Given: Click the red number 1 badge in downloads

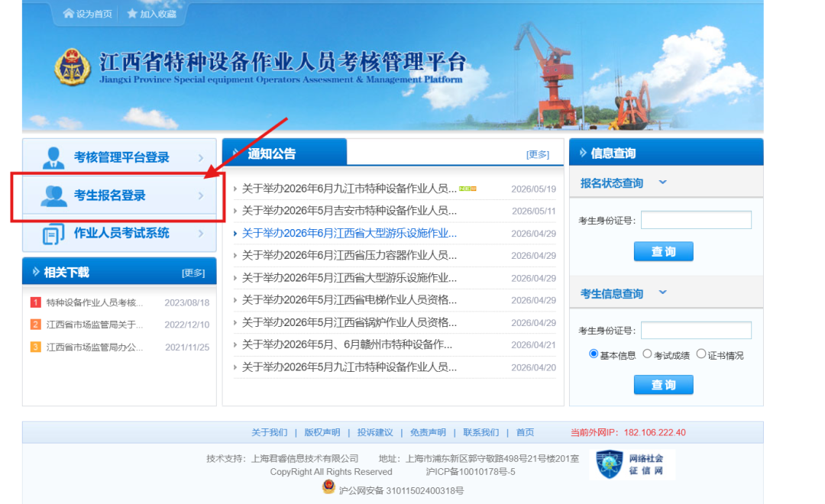Looking at the screenshot, I should [36, 302].
